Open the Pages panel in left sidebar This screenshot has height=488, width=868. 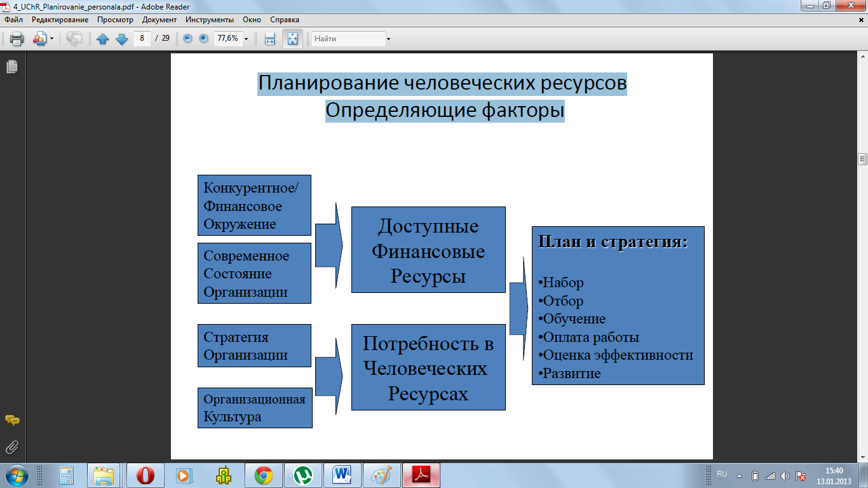coord(12,66)
